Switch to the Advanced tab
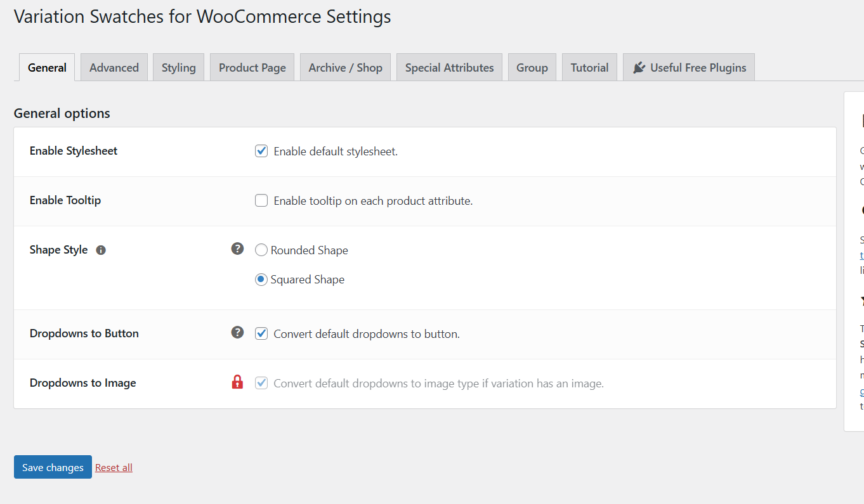 pyautogui.click(x=114, y=67)
